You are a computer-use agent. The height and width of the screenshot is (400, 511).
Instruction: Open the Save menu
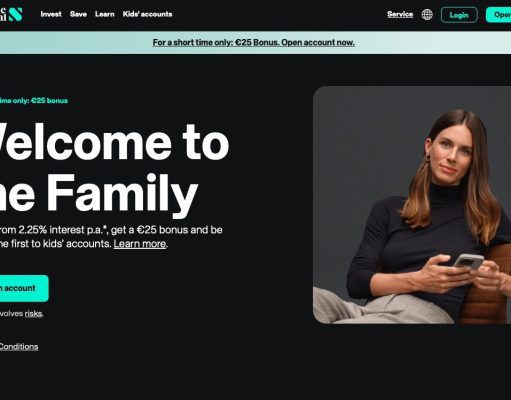(x=78, y=14)
